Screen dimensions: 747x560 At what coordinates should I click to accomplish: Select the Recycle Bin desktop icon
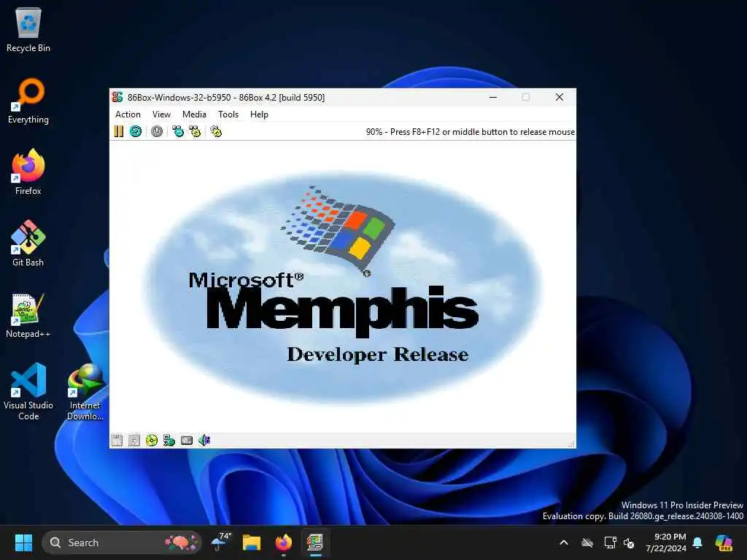[x=28, y=30]
